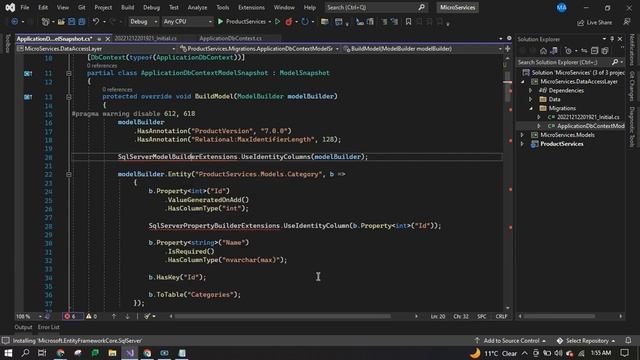This screenshot has width=640, height=360.
Task: Open MicroServices.DataAccessLayer project navigation dropdown
Action: coord(96,49)
